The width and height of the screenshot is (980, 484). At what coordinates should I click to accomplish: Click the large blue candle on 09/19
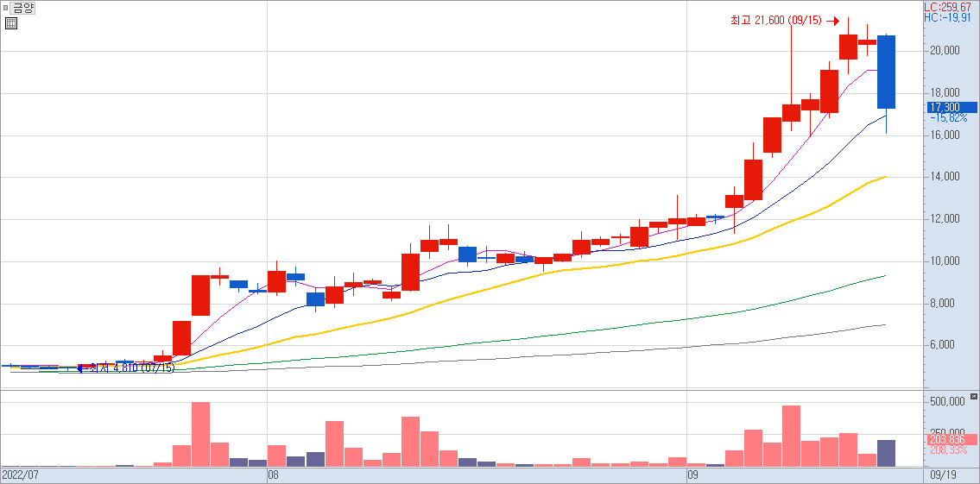point(886,72)
